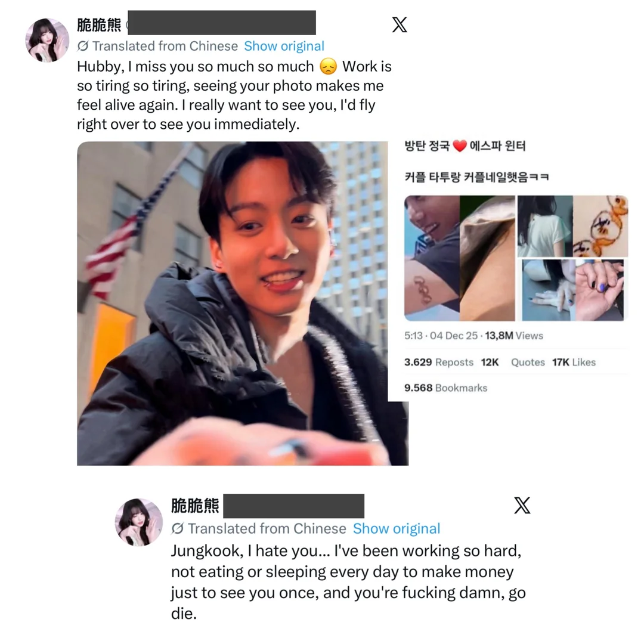
Task: Open the top tweet's profile avatar
Action: 47,41
